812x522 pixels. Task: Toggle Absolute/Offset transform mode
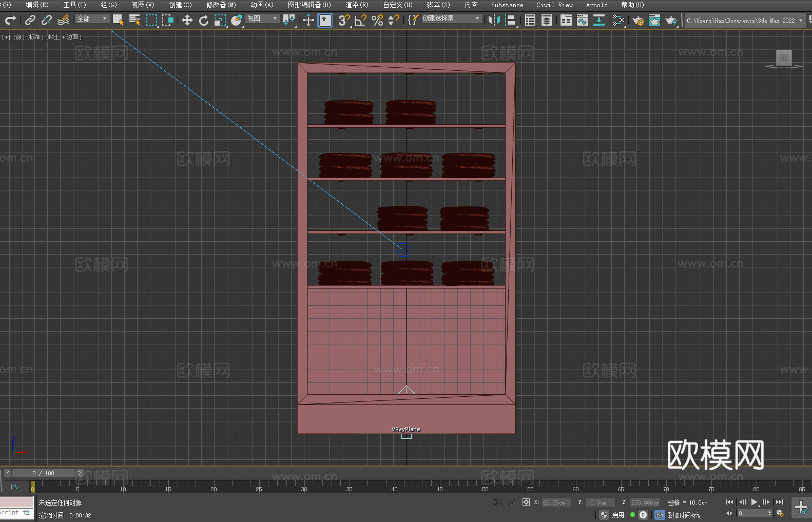526,502
